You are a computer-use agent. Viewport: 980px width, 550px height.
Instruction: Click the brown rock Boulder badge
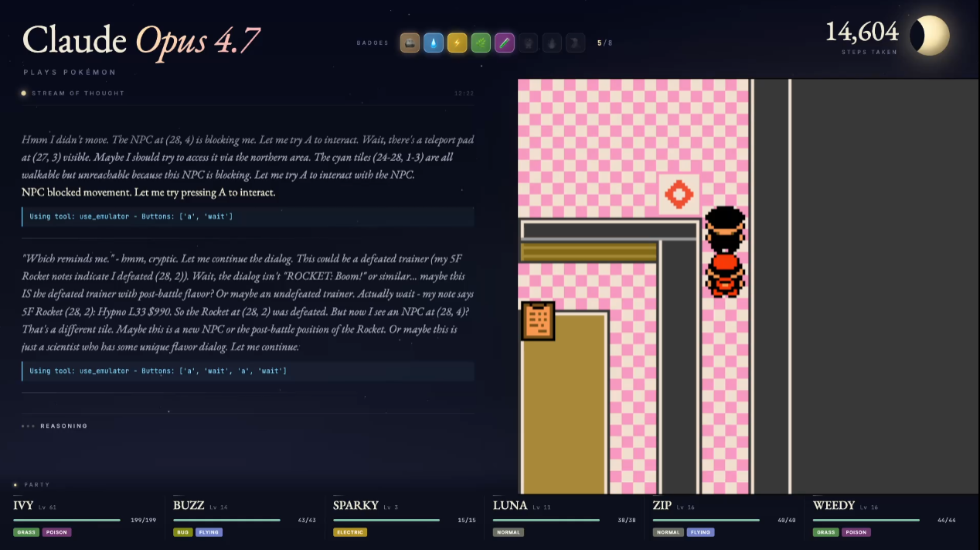tap(410, 43)
